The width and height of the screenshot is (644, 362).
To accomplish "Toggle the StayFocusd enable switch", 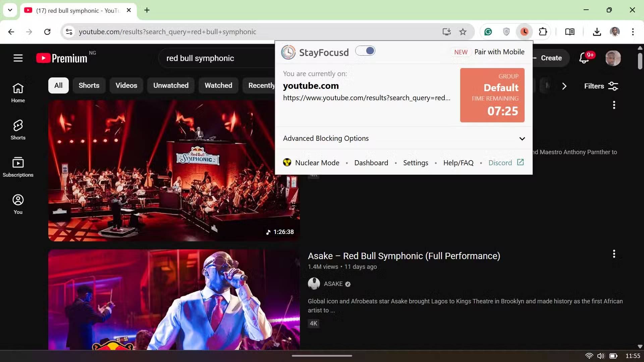I will [x=365, y=51].
